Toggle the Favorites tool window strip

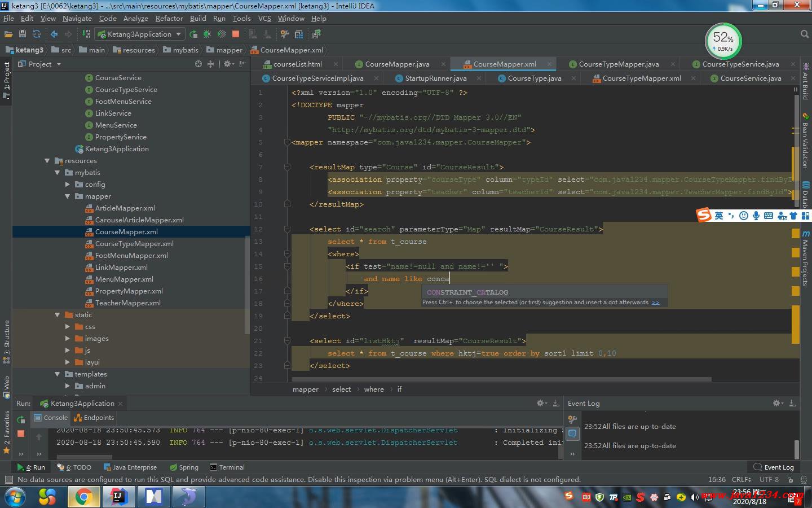[6, 432]
